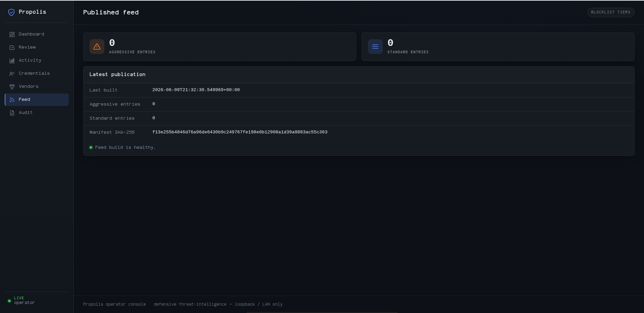Click the LIVE status text

[19, 298]
